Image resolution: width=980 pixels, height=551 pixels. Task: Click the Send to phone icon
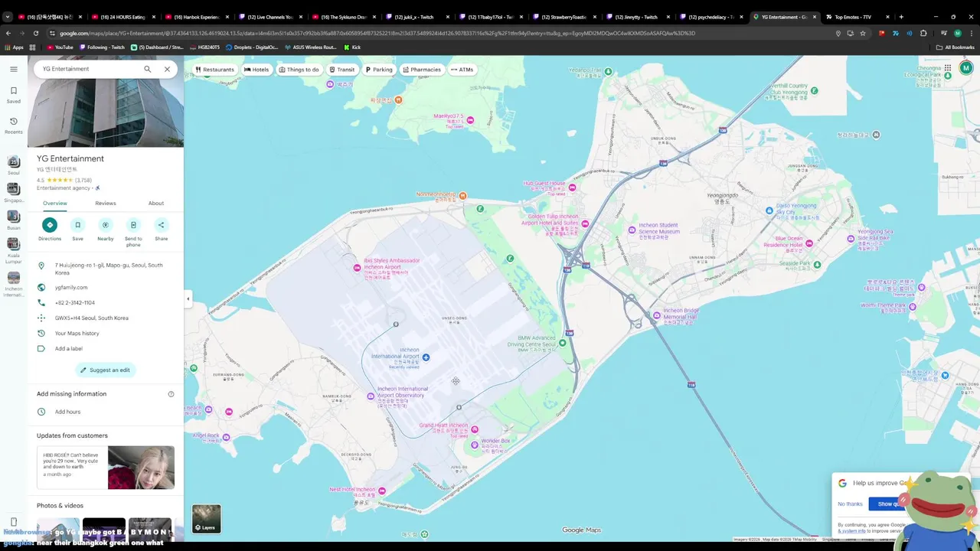pos(133,225)
